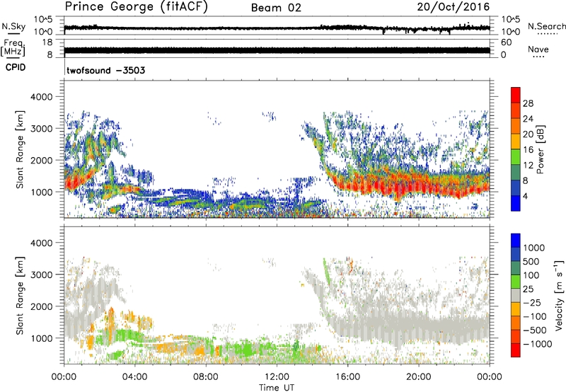Click the 'twofsound -3503' CPID text
This screenshot has height=392, width=566.
click(105, 70)
